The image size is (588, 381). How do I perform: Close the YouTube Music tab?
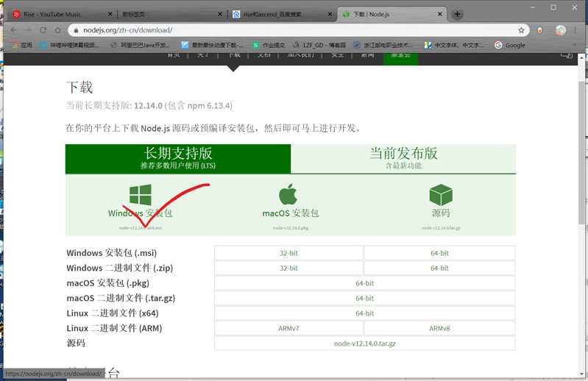click(110, 14)
